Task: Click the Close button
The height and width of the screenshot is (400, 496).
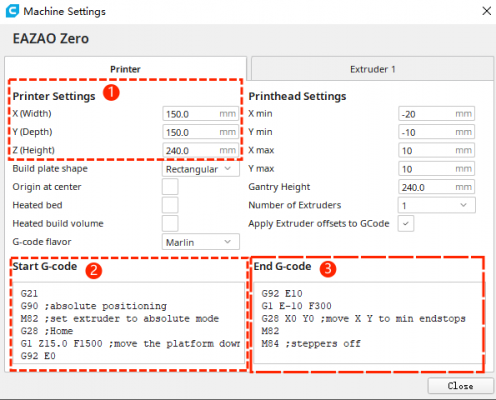Action: (x=460, y=386)
